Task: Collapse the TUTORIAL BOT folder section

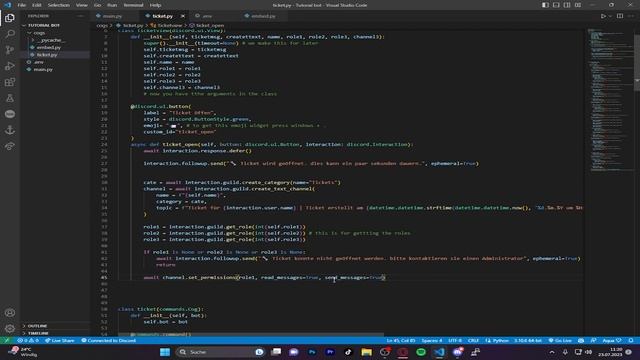Action: pos(44,25)
